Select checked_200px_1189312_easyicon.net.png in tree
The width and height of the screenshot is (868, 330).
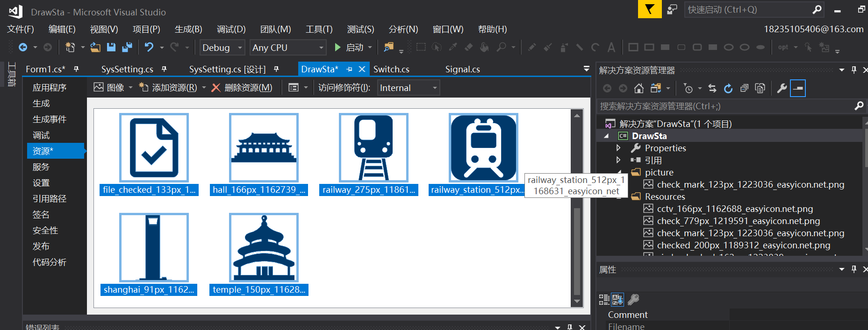tap(743, 245)
